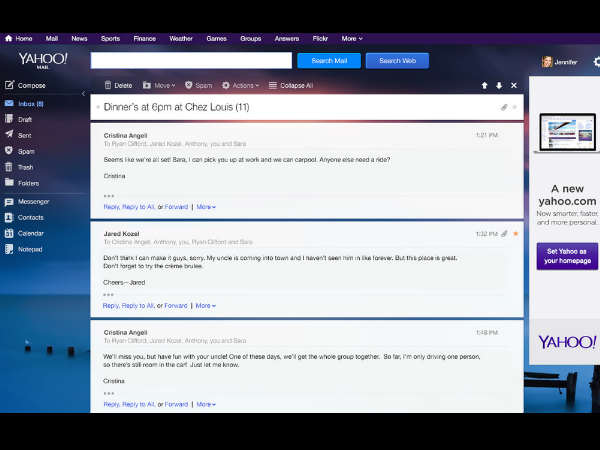The height and width of the screenshot is (450, 600).
Task: Expand ellipsis in Jared Kozel's message
Action: tap(109, 295)
